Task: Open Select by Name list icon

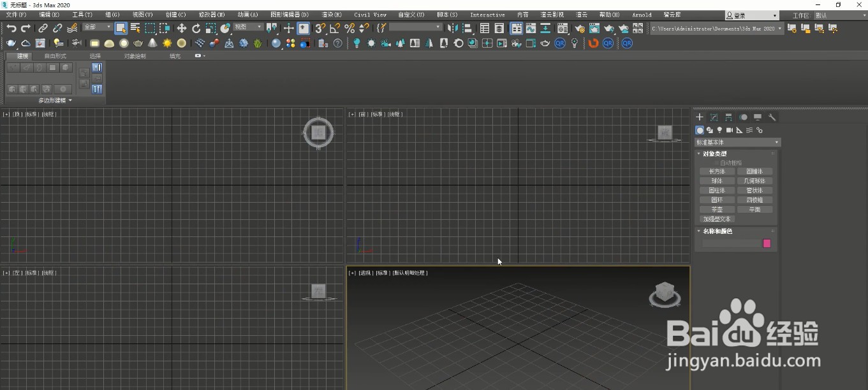Action: point(135,28)
